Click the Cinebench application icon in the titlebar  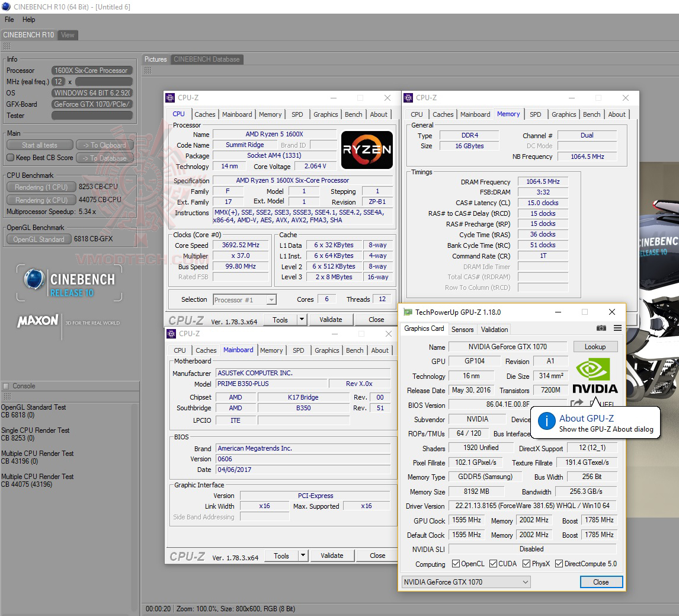(6, 6)
